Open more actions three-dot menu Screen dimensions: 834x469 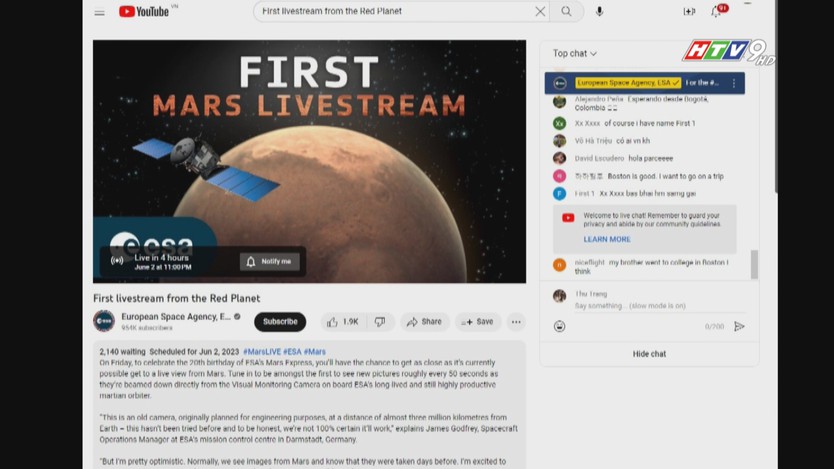516,322
